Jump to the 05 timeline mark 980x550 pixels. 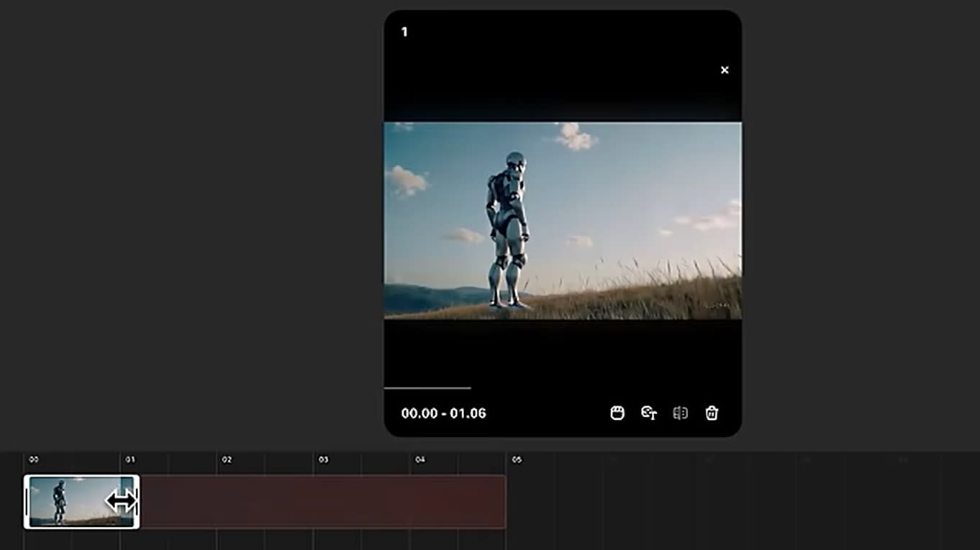point(517,459)
